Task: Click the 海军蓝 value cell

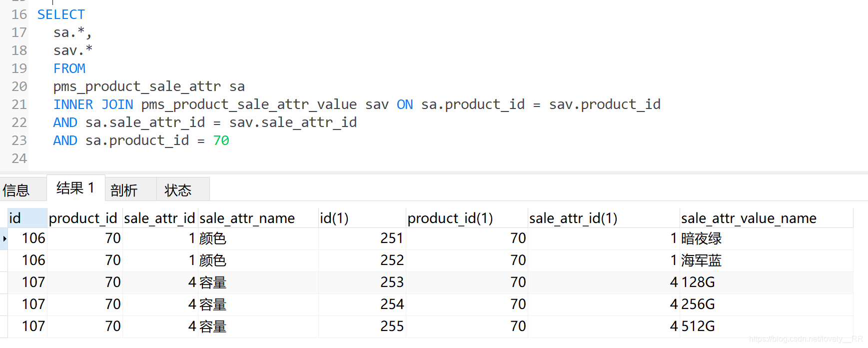Action: point(702,260)
